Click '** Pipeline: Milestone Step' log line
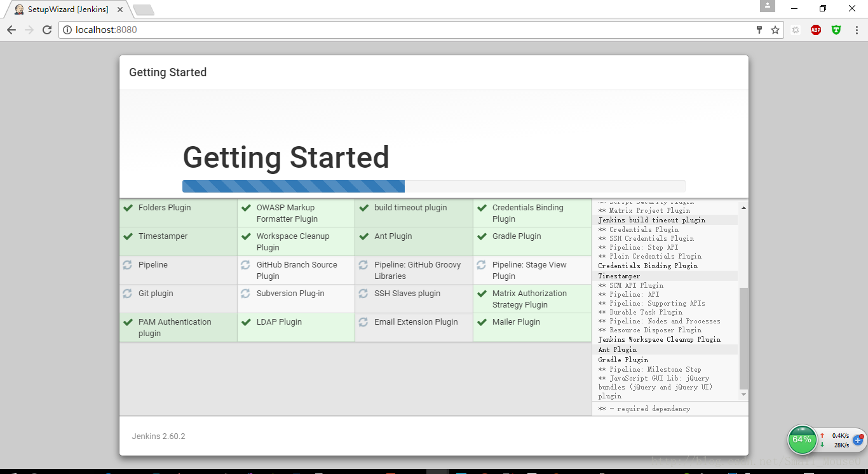This screenshot has width=868, height=474. coord(650,369)
